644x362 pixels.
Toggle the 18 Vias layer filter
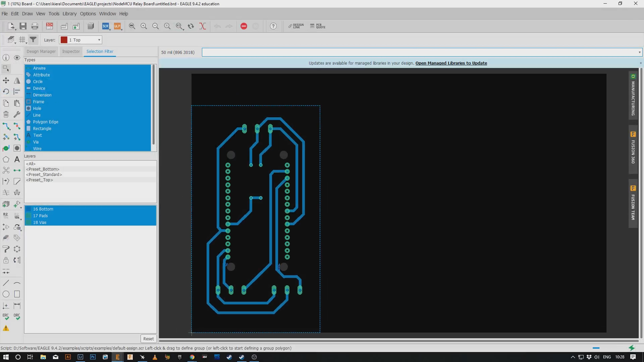pos(91,223)
